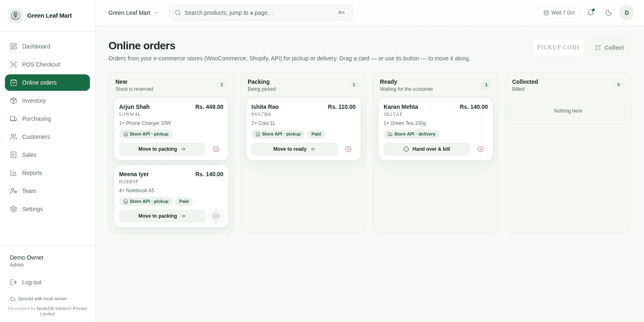Open notifications bell

coord(591,13)
